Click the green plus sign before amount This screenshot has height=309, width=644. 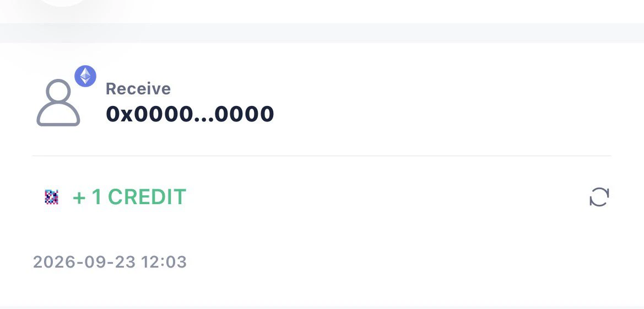pyautogui.click(x=79, y=198)
